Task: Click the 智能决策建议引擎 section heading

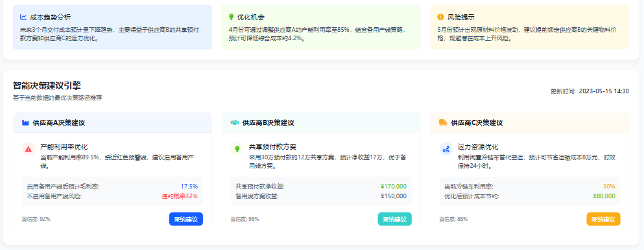Action: point(47,85)
